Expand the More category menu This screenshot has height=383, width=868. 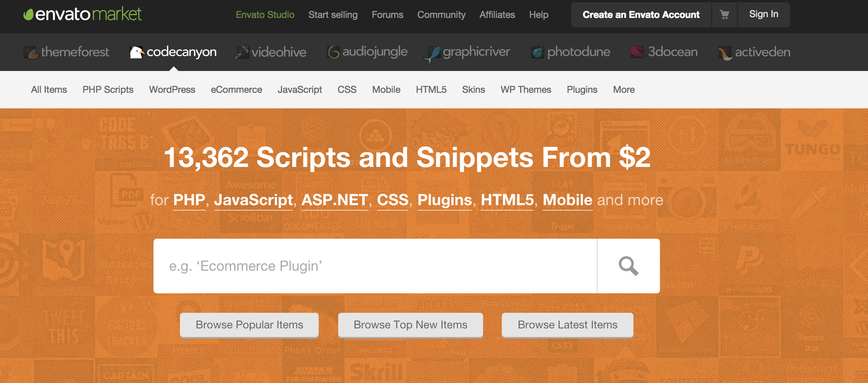(624, 90)
